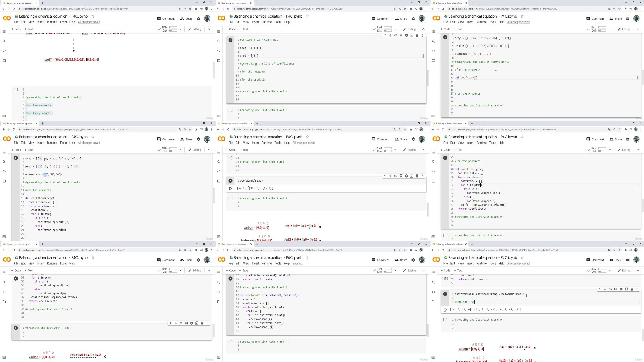The image size is (644, 362).
Task: Click cell link icon in 'reag = [{},{}]' window
Action: (x=396, y=35)
